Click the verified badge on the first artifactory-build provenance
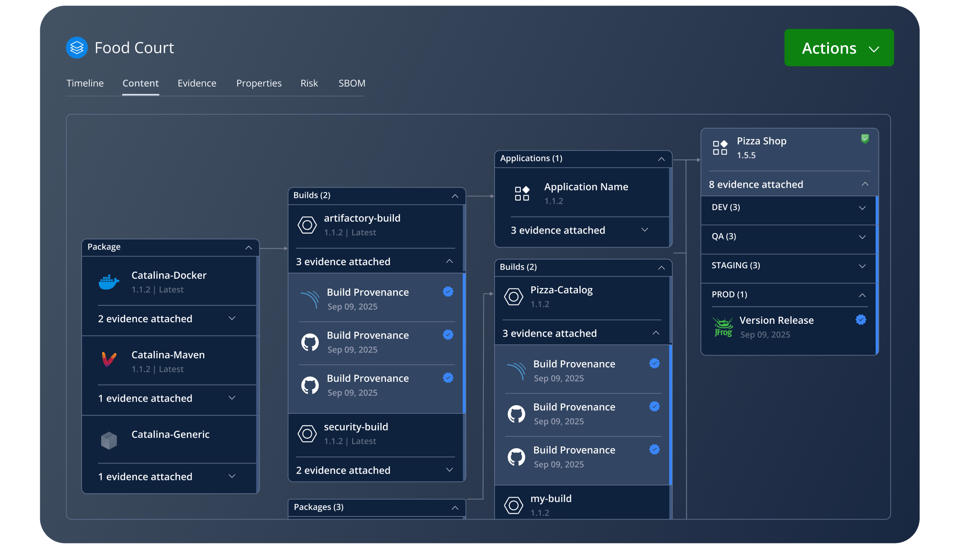The image size is (954, 560). (x=448, y=292)
